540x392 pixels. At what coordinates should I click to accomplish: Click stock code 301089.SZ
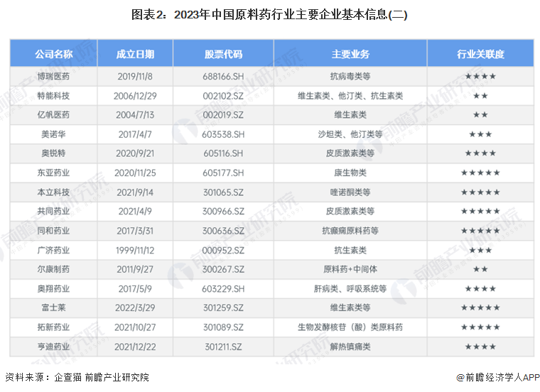click(x=223, y=327)
